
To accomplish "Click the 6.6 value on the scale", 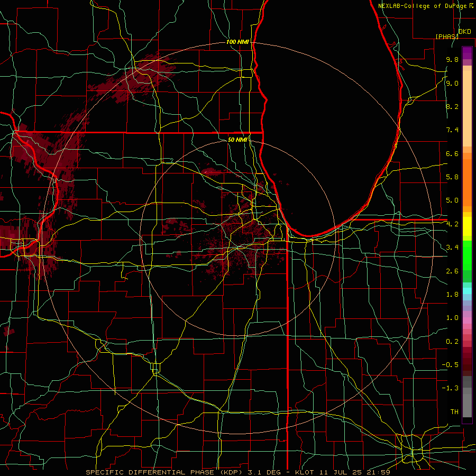I will click(452, 153).
